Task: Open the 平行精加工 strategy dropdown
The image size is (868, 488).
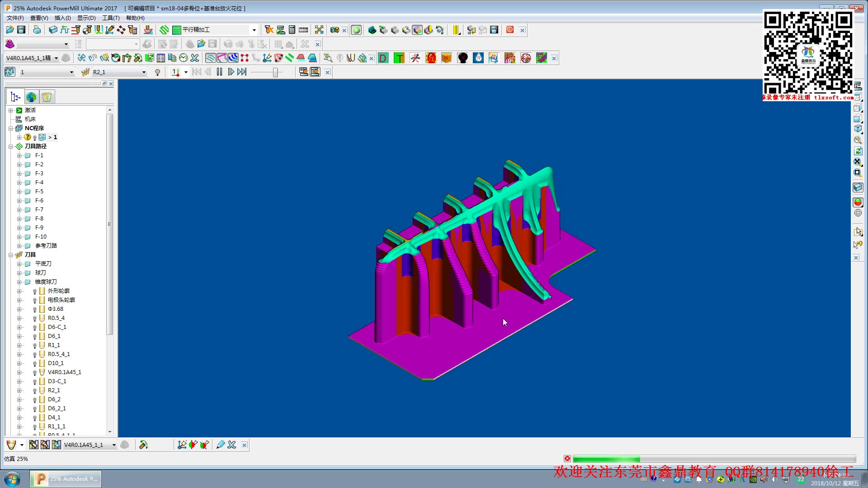Action: pos(254,30)
